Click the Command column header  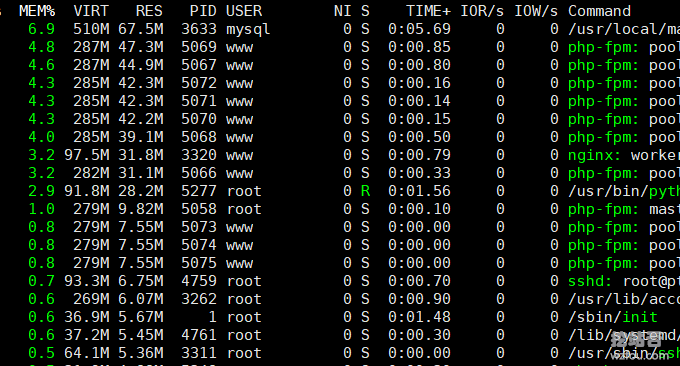pyautogui.click(x=599, y=11)
